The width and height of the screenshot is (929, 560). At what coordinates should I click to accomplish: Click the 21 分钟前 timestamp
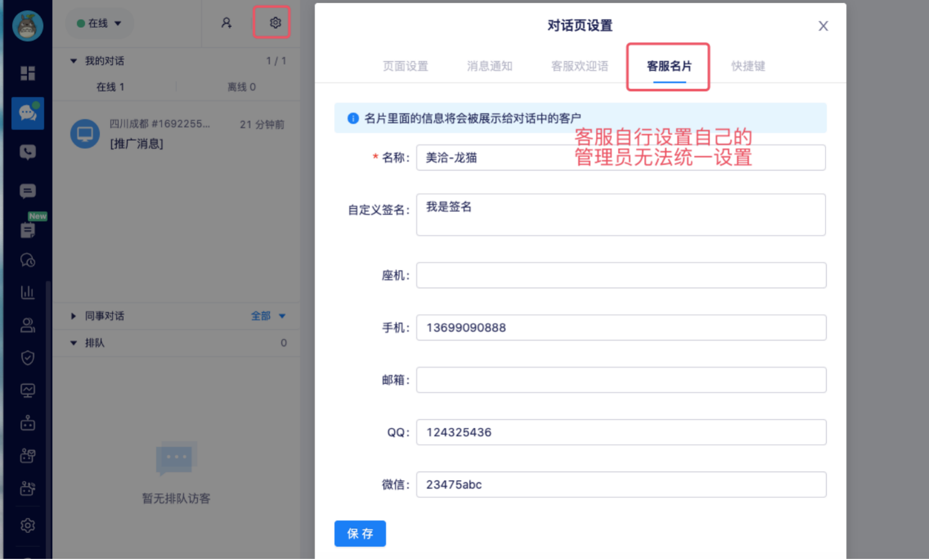coord(262,124)
